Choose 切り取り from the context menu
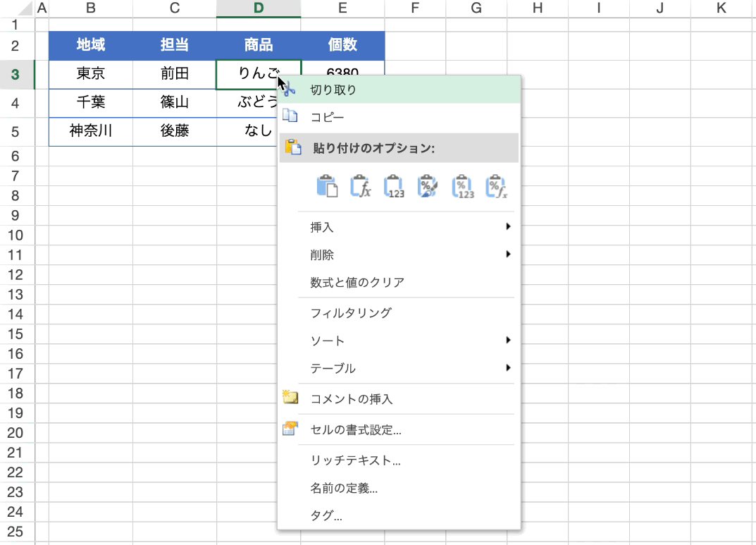The height and width of the screenshot is (545, 756). click(399, 90)
